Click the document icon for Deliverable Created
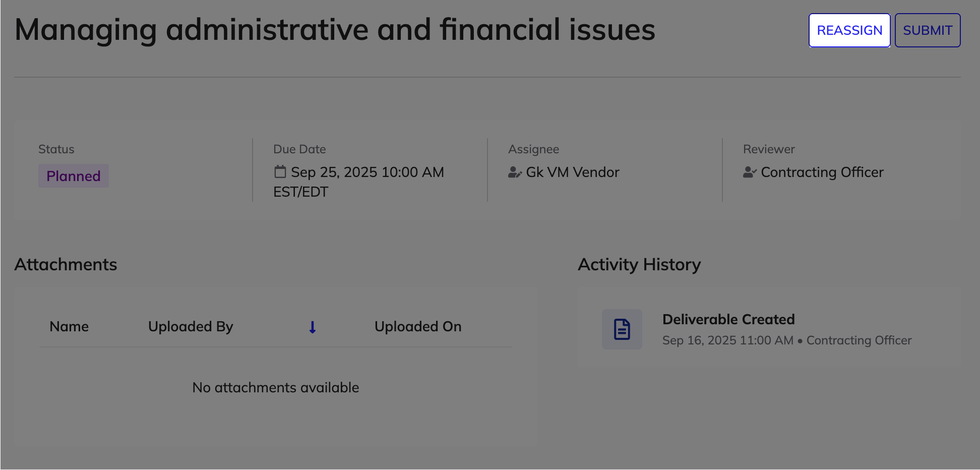Screen dimensions: 980x470 click(x=622, y=329)
